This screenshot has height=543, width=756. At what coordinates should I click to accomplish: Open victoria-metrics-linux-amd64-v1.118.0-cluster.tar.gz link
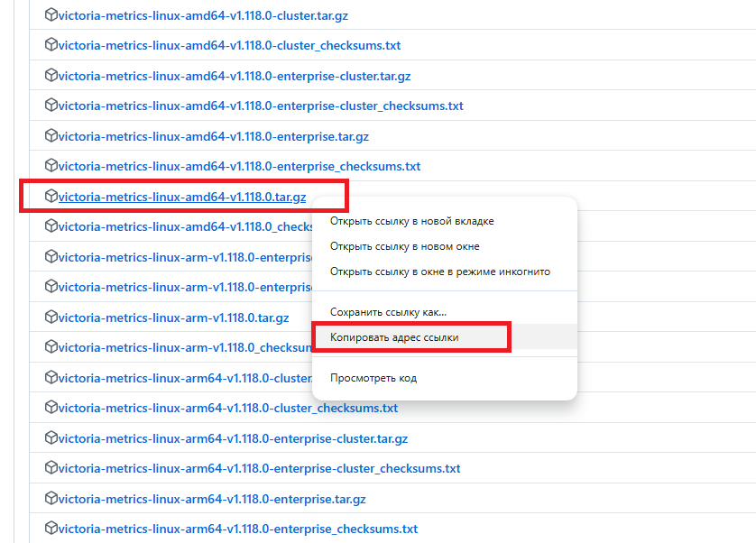(x=203, y=15)
